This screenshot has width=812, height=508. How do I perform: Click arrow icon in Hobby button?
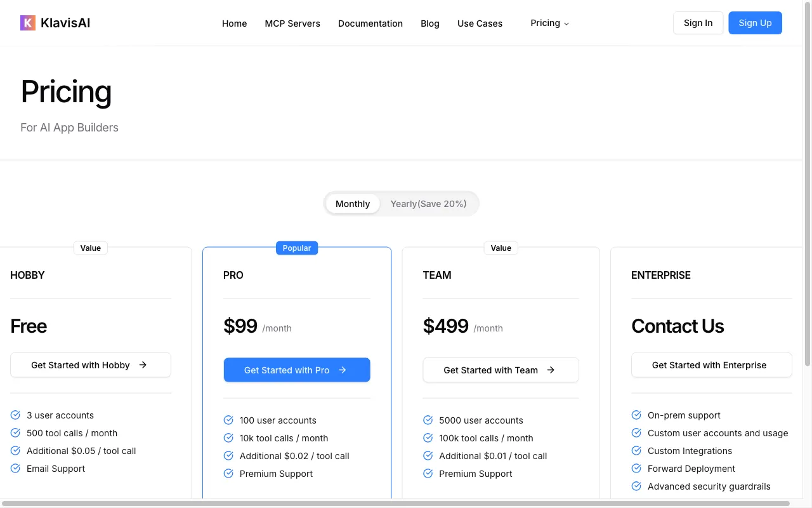[x=143, y=365]
